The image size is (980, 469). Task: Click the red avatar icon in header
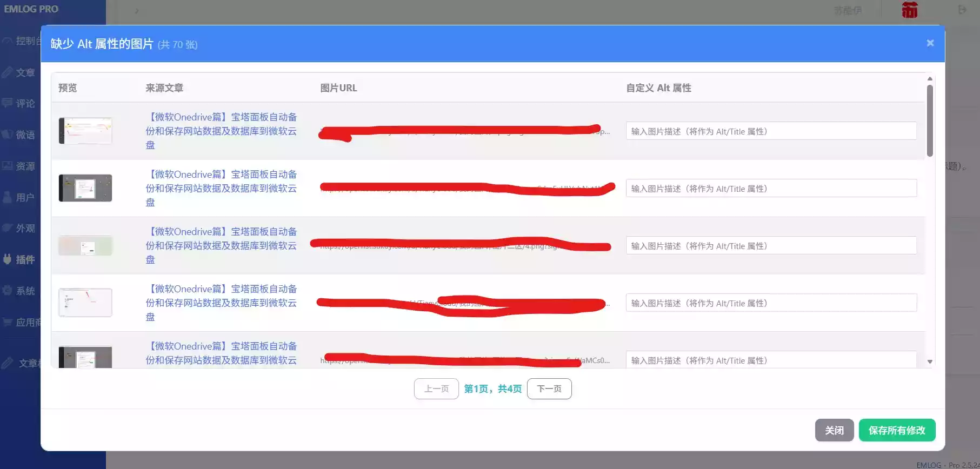click(x=910, y=10)
